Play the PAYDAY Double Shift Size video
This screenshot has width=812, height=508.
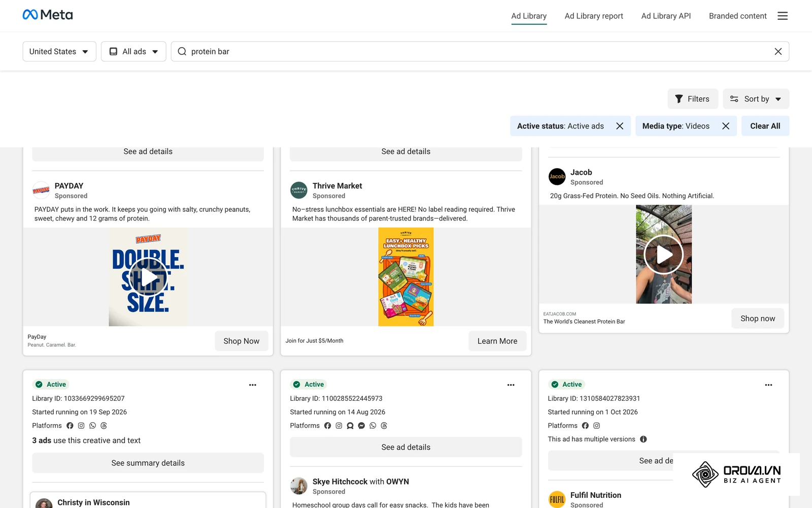tap(148, 277)
